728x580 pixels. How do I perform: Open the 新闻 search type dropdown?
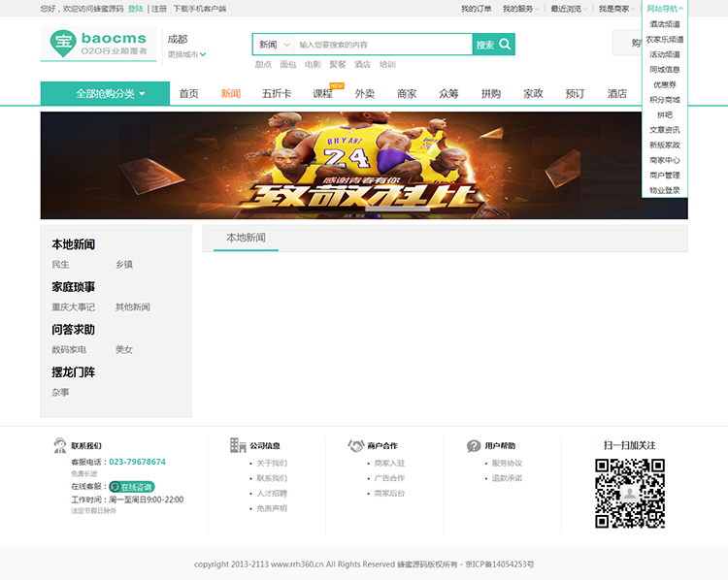coord(274,45)
